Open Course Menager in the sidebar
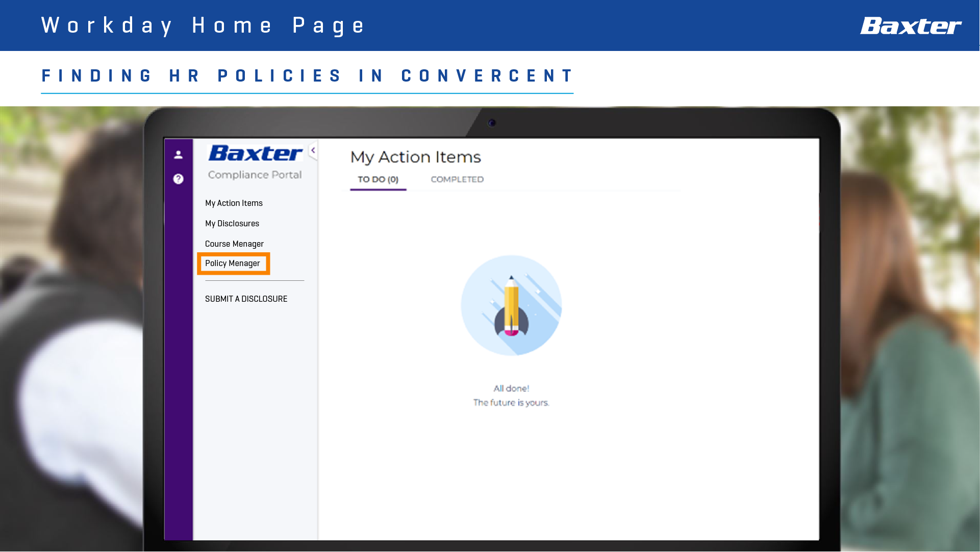 (234, 244)
